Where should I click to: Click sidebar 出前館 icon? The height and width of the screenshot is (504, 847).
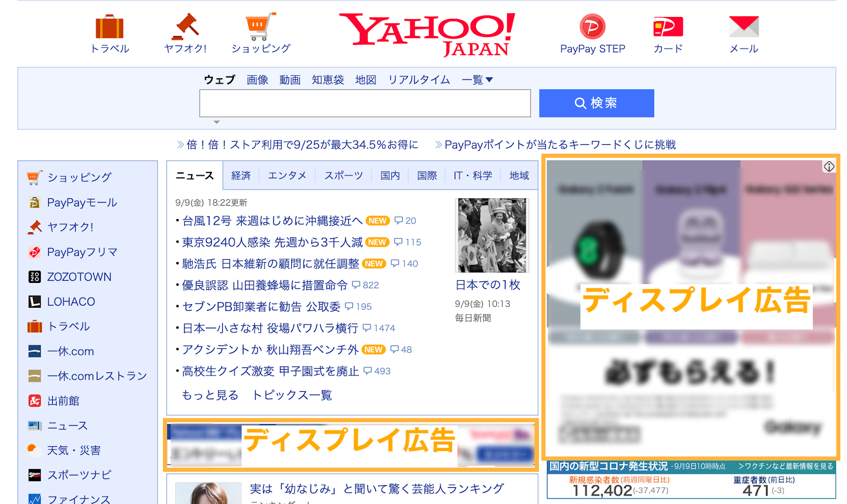[34, 401]
